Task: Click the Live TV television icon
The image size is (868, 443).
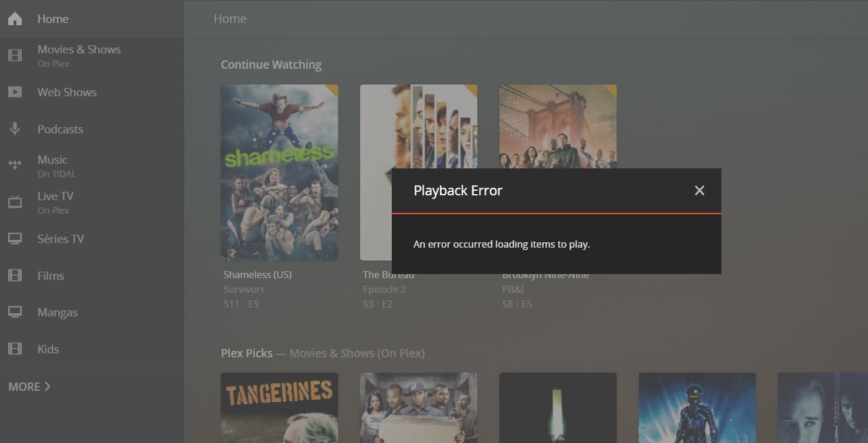Action: 15,202
